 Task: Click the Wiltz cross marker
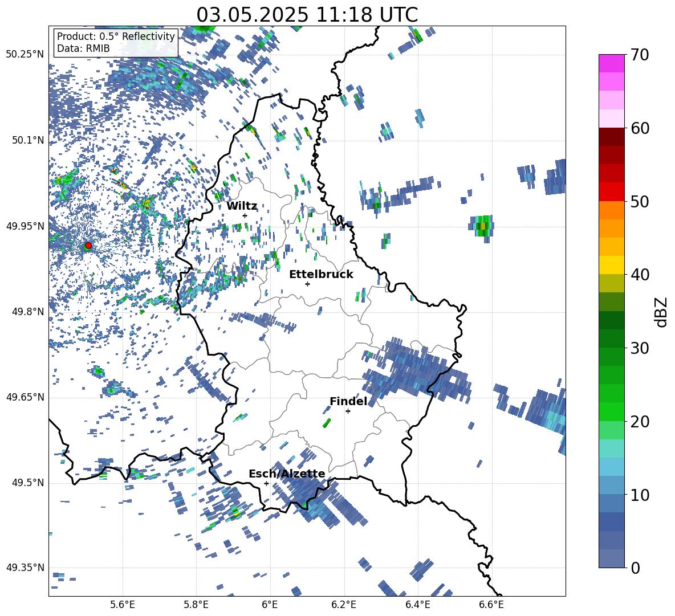pyautogui.click(x=245, y=215)
